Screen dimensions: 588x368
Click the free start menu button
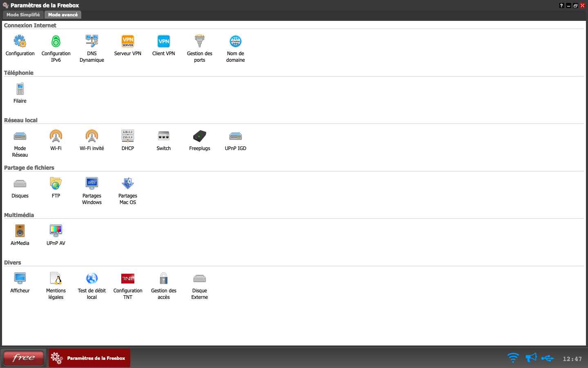click(24, 358)
